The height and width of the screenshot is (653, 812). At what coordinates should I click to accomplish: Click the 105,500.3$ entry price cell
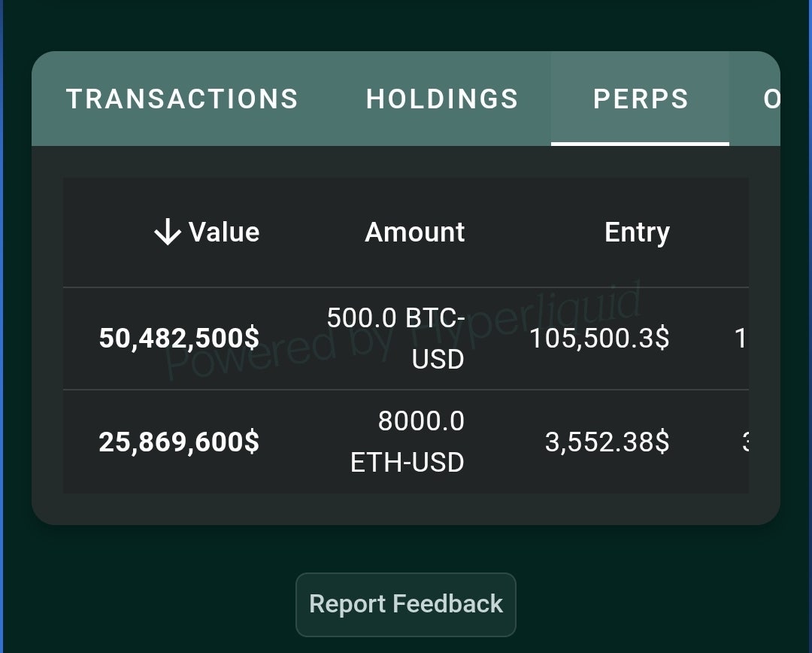[x=599, y=339]
